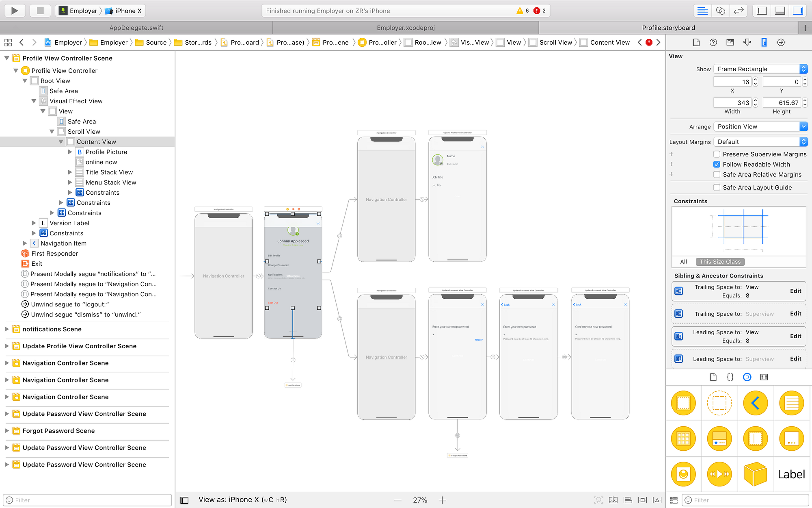
Task: Toggle the document outline panel button
Action: (x=184, y=500)
